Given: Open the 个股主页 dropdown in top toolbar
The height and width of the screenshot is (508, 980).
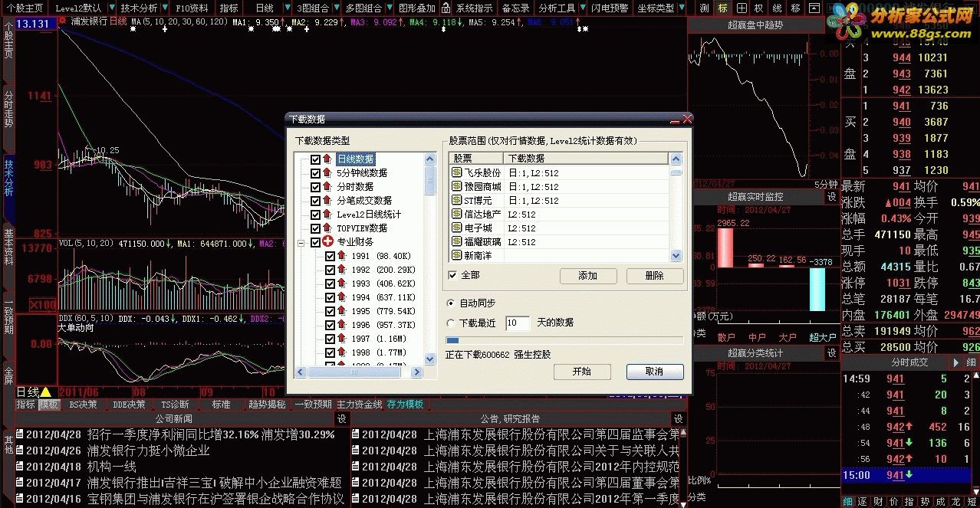Looking at the screenshot, I should (25, 8).
